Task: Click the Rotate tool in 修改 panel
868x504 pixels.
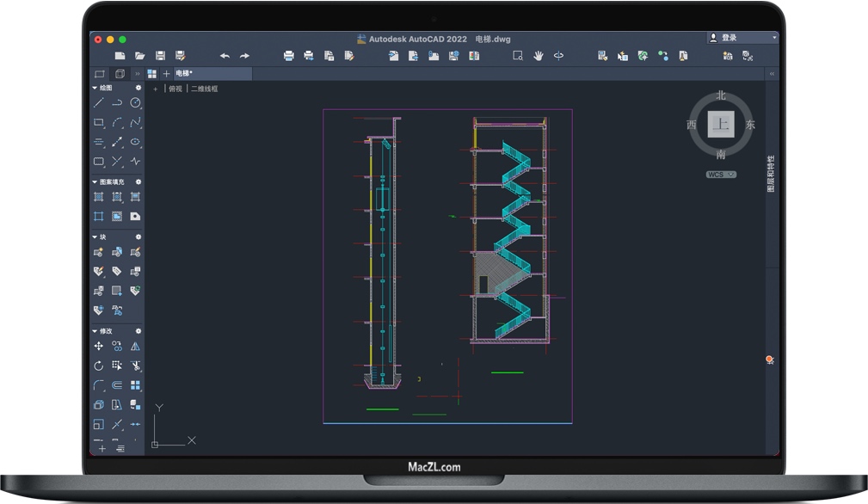Action: [99, 366]
